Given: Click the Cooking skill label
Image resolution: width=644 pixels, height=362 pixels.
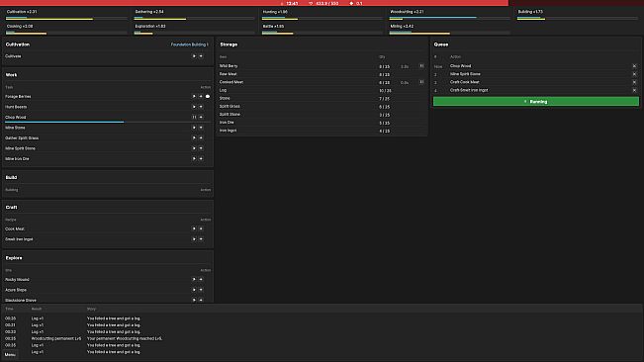Looking at the screenshot, I should click(x=20, y=27).
